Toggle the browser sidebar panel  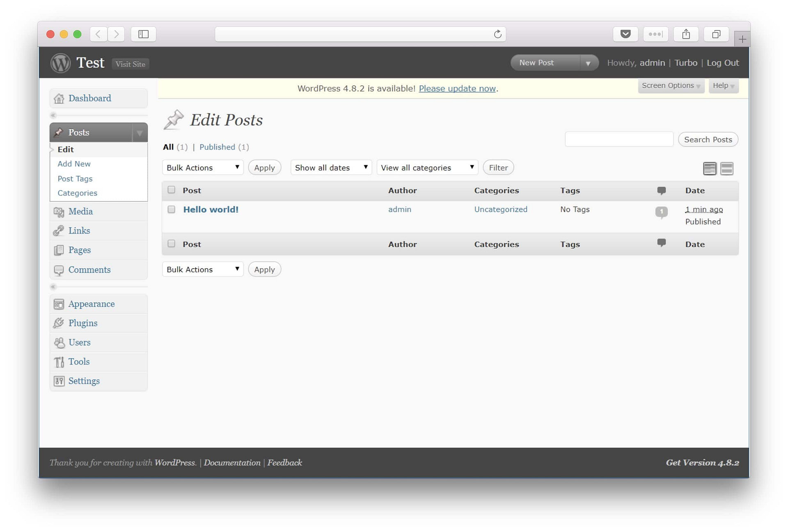pyautogui.click(x=143, y=34)
